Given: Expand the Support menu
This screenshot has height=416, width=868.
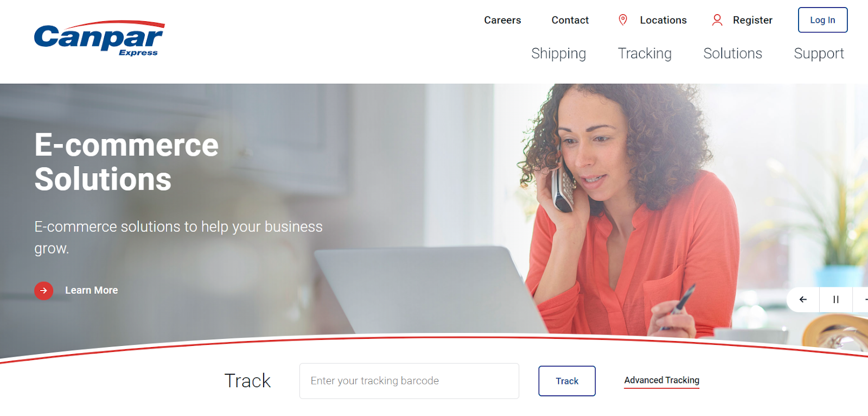Looking at the screenshot, I should [819, 54].
